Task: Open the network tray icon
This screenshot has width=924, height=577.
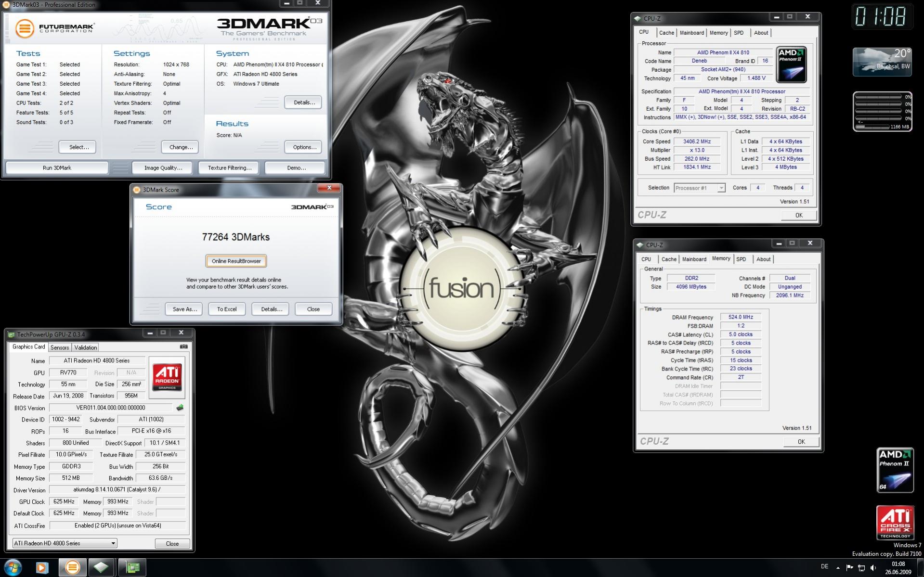Action: click(861, 568)
